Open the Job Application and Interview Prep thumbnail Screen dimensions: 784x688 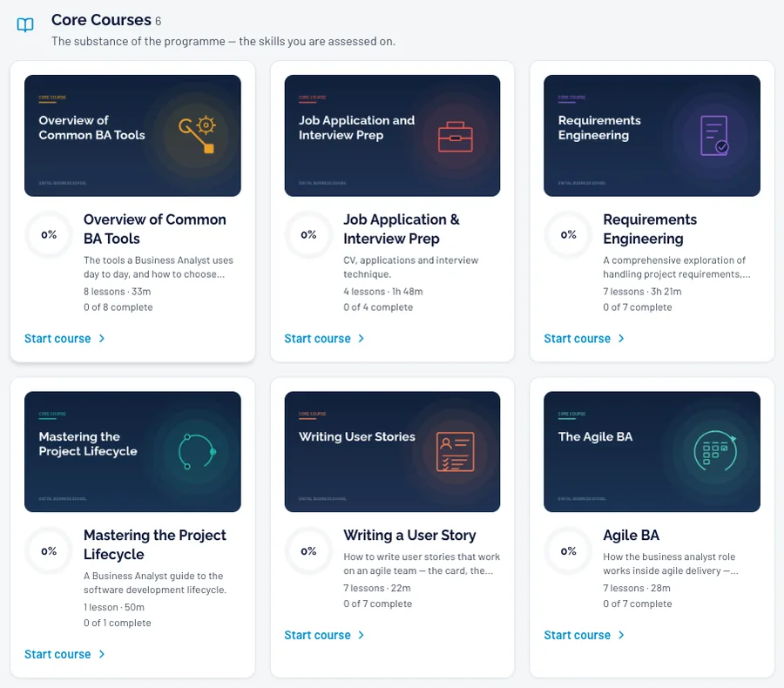[392, 136]
